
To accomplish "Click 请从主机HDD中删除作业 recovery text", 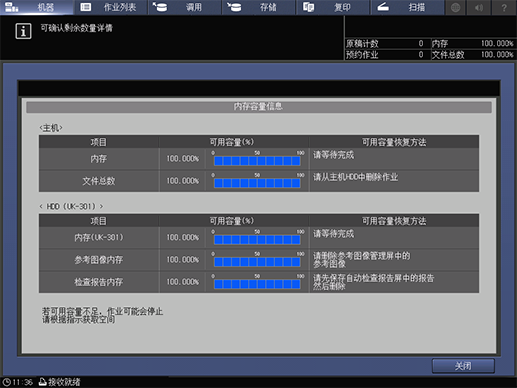I will pos(355,177).
